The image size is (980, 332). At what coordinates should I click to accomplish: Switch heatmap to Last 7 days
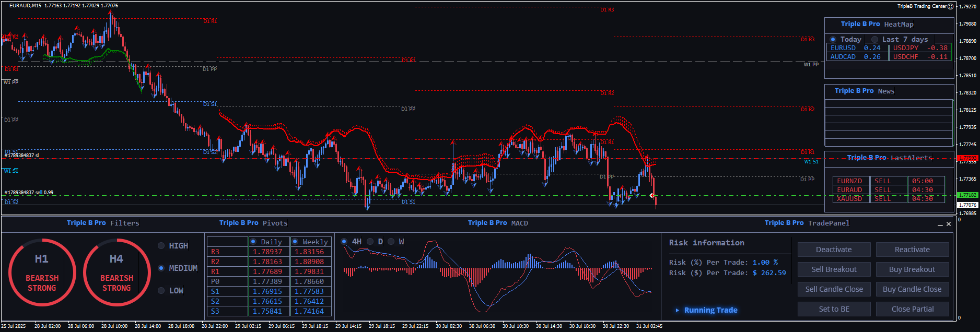coord(874,40)
